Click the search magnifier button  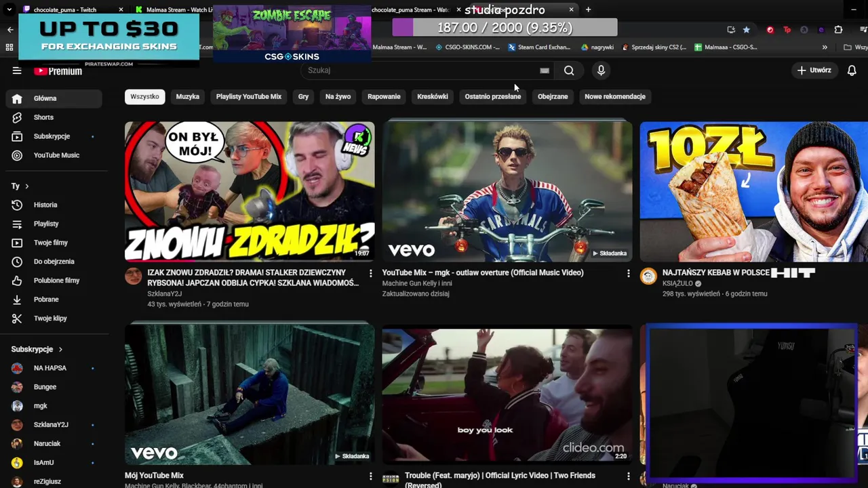pos(569,70)
